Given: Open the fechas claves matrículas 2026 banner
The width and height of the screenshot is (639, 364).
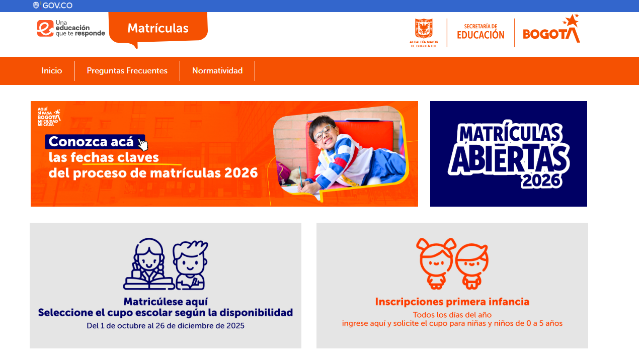Looking at the screenshot, I should [x=224, y=154].
